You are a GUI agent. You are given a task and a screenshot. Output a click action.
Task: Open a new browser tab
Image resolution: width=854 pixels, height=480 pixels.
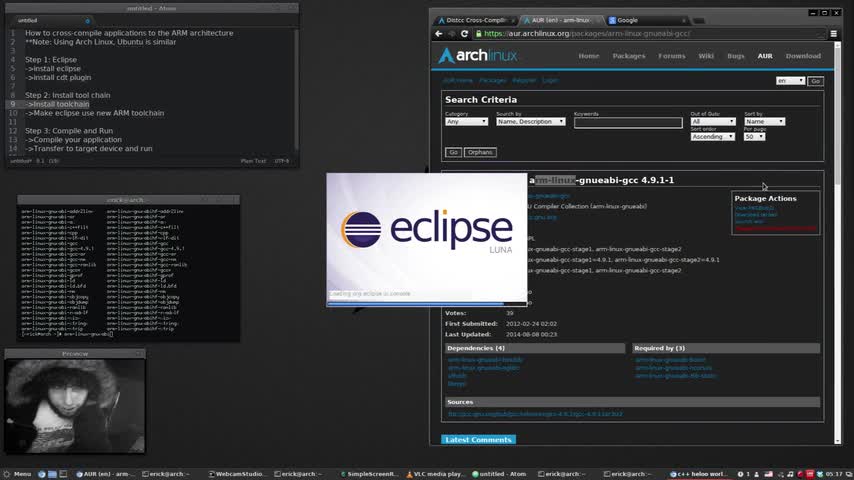coord(699,21)
